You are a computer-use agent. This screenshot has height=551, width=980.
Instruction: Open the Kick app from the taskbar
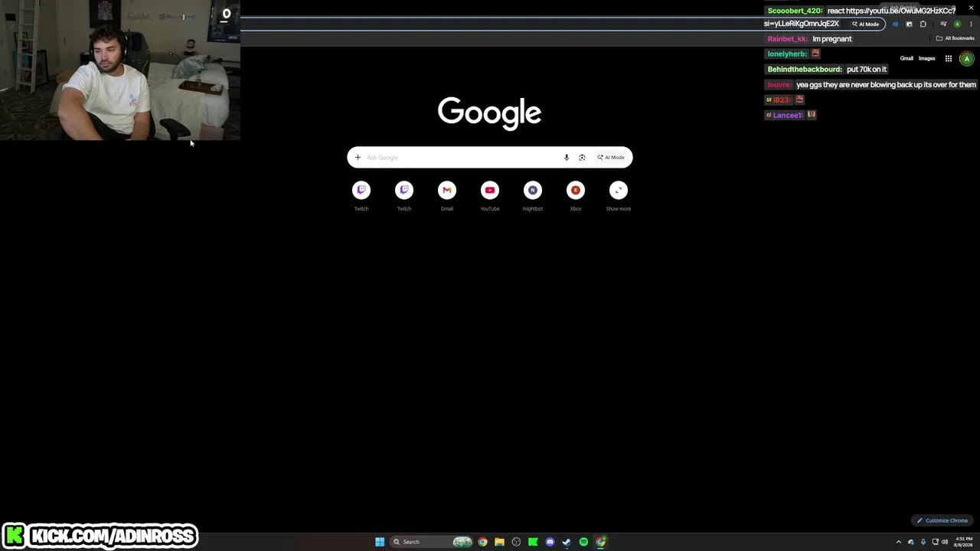pyautogui.click(x=533, y=542)
